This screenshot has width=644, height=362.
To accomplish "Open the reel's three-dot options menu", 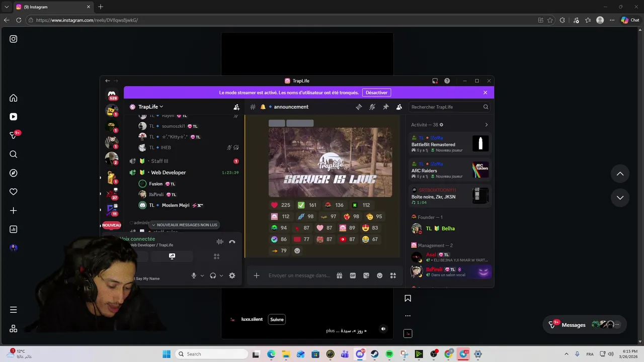I will pyautogui.click(x=408, y=316).
